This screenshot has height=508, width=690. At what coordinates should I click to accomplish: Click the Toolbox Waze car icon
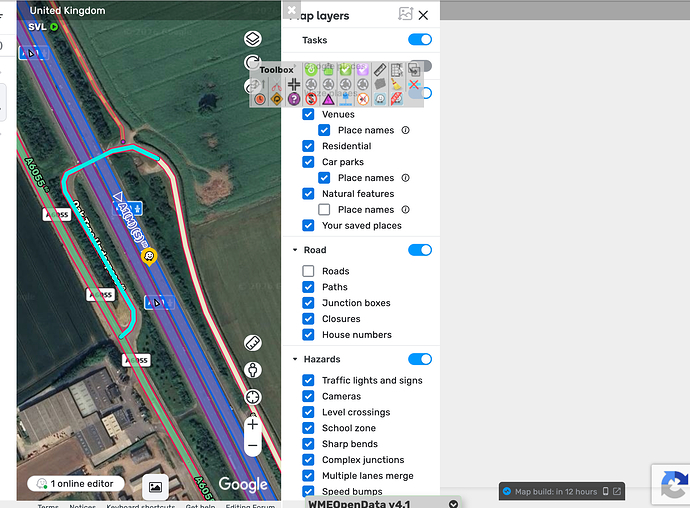(x=380, y=99)
